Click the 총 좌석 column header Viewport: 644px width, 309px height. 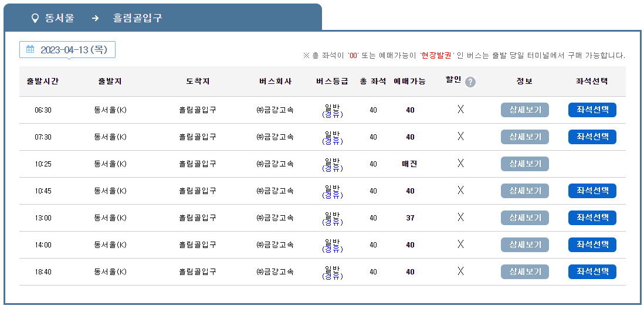[373, 82]
